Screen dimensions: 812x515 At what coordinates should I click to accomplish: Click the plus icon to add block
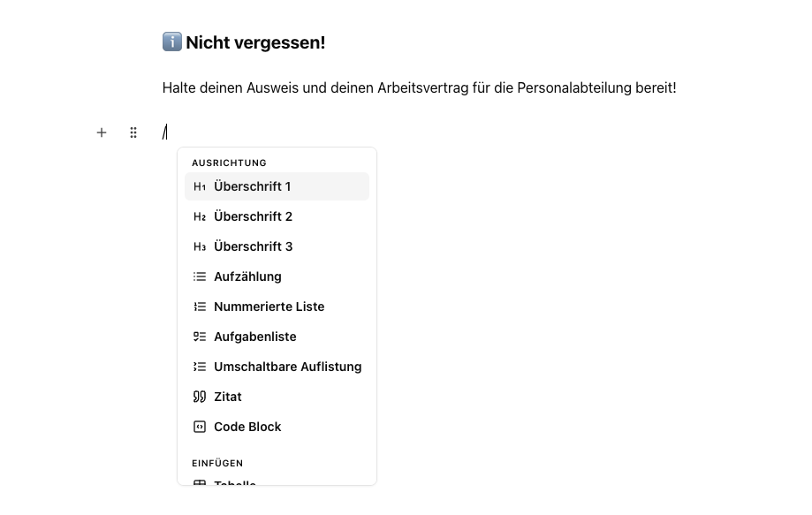(x=102, y=133)
